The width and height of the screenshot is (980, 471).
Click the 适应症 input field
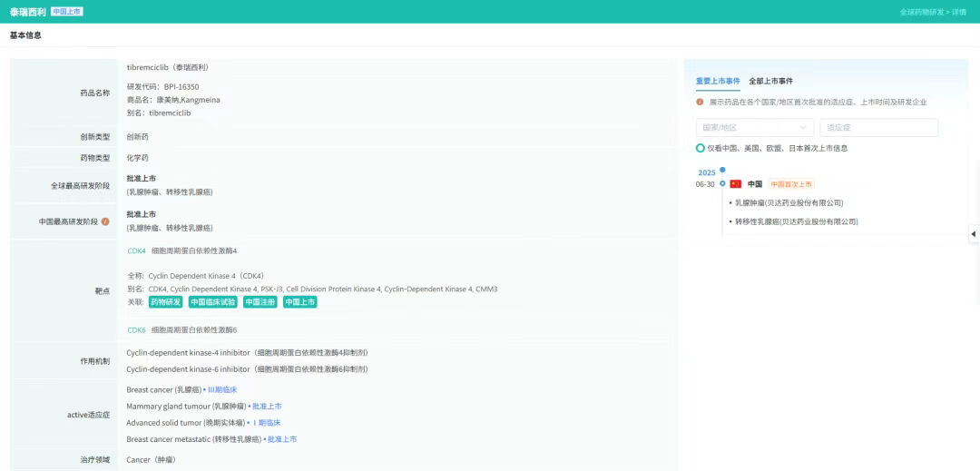[878, 127]
